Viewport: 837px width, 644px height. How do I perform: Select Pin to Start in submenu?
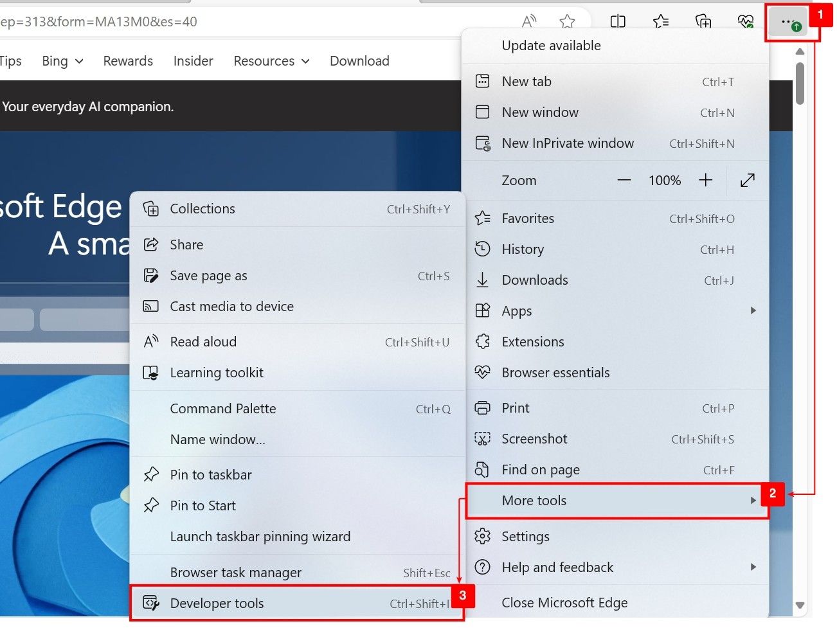(297, 506)
